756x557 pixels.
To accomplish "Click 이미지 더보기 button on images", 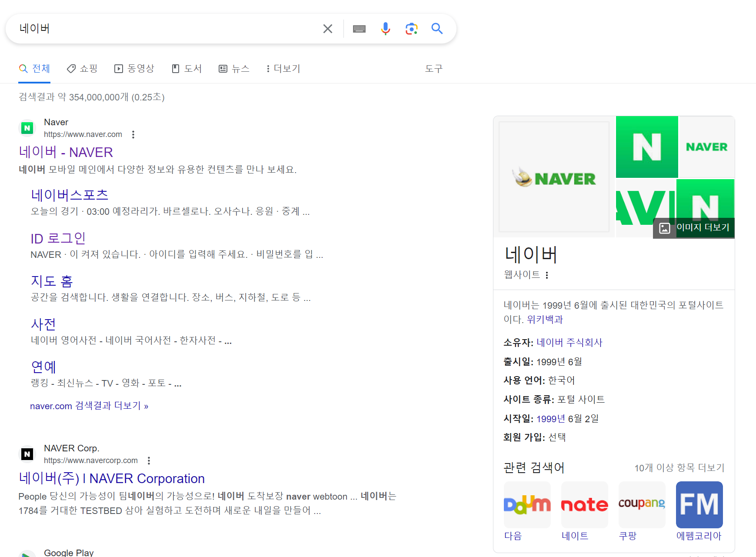I will (694, 228).
